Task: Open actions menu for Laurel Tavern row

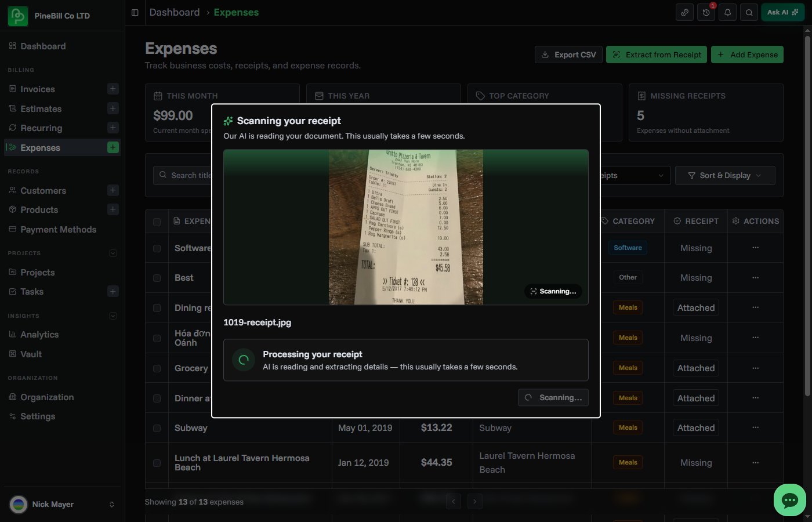Action: [755, 463]
